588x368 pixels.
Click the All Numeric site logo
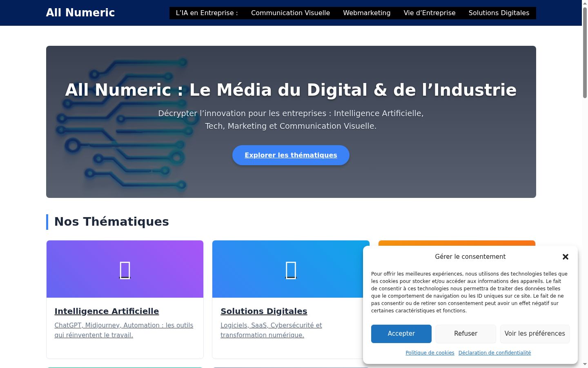[80, 13]
